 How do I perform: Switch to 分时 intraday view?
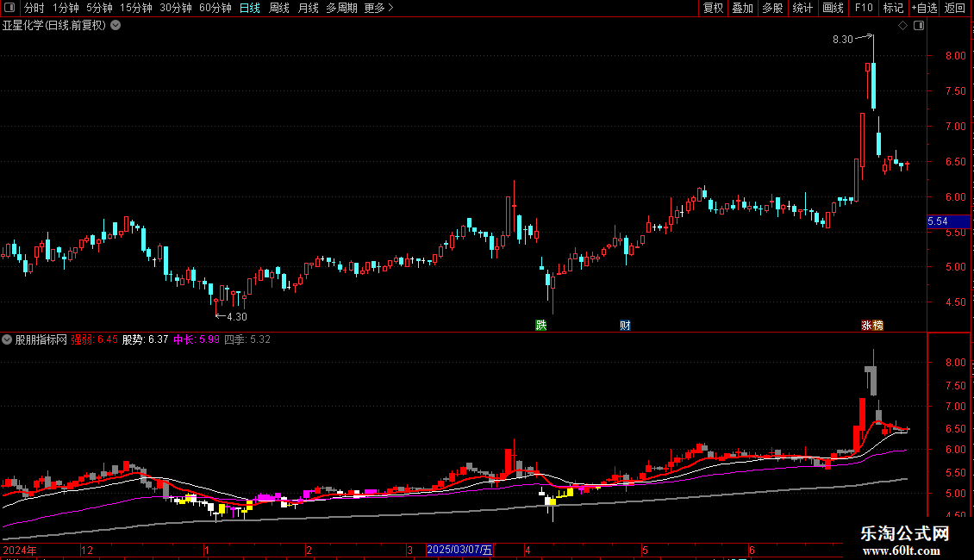click(34, 8)
